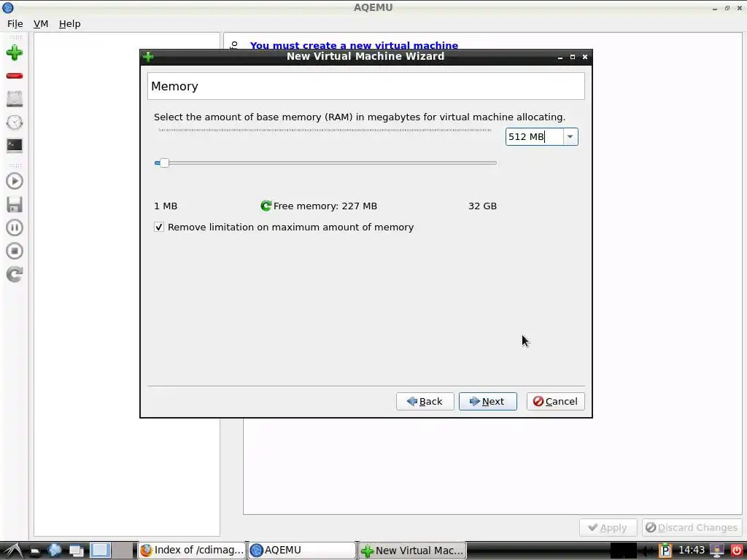Toggle Remove limitation on maximum memory checkbox
The width and height of the screenshot is (747, 560).
(159, 227)
